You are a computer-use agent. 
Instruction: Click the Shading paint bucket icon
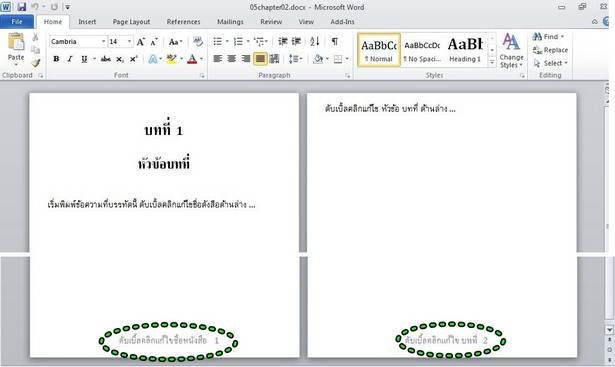point(318,59)
